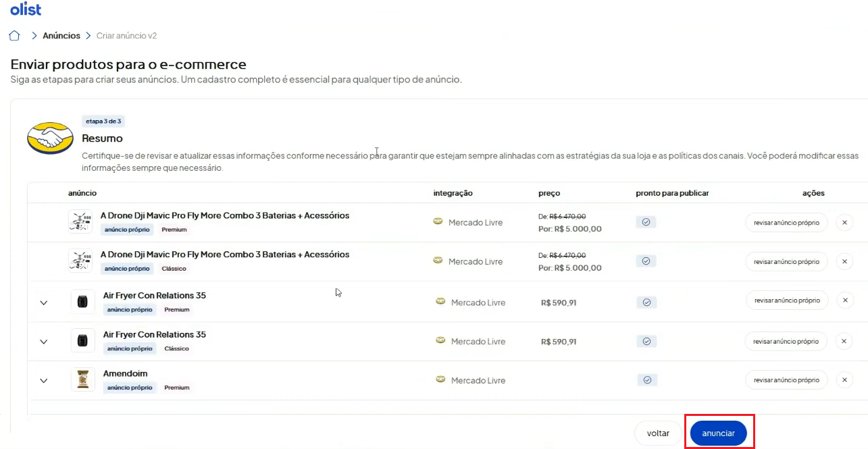Click the 'Resumo' heading
This screenshot has width=868, height=449.
click(x=103, y=138)
